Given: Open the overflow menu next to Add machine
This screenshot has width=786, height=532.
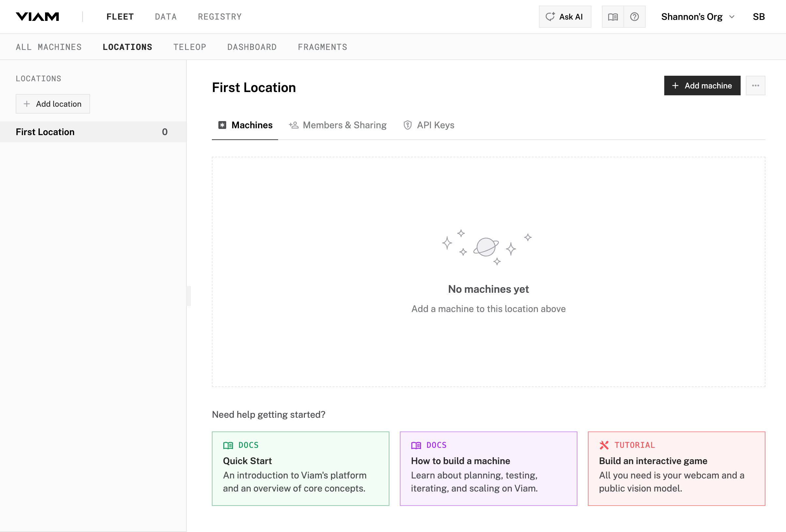Looking at the screenshot, I should [x=755, y=85].
